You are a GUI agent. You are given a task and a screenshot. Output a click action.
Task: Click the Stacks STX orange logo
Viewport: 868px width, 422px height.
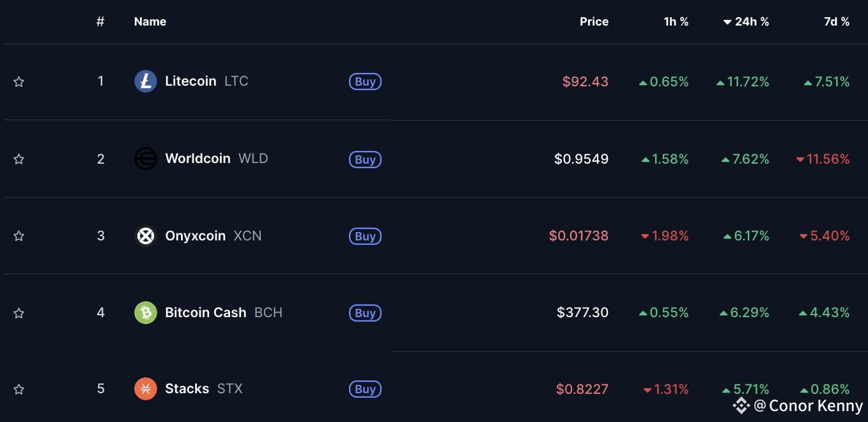point(146,388)
